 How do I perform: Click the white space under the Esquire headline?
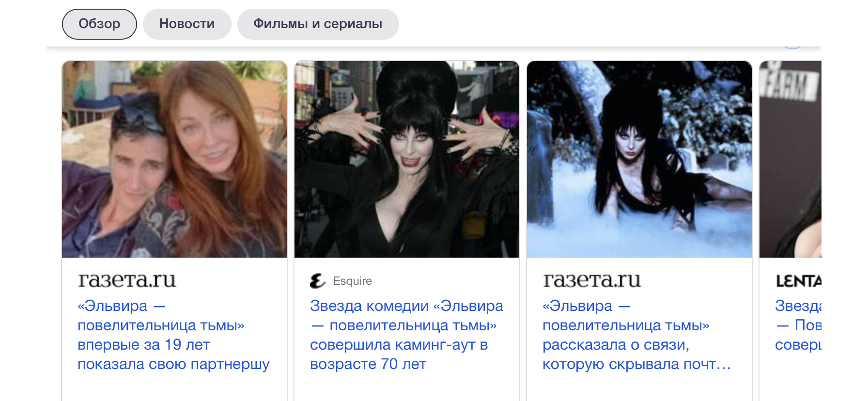407,387
